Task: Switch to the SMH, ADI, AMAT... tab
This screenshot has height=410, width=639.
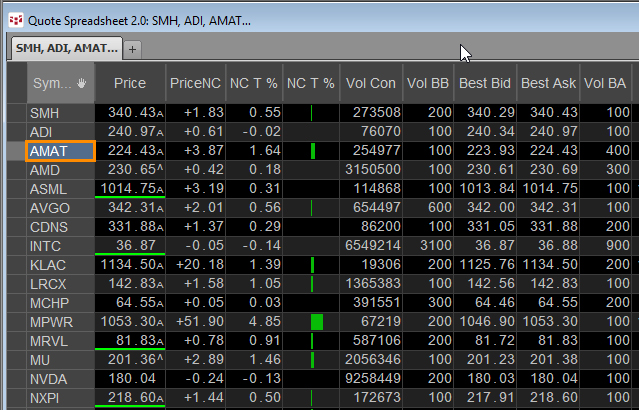Action: click(x=65, y=48)
